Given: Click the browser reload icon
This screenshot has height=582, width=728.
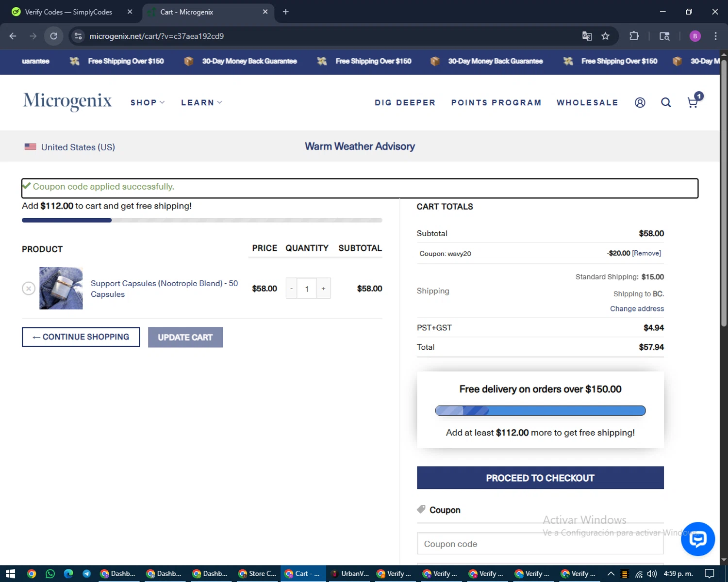Looking at the screenshot, I should coord(54,36).
